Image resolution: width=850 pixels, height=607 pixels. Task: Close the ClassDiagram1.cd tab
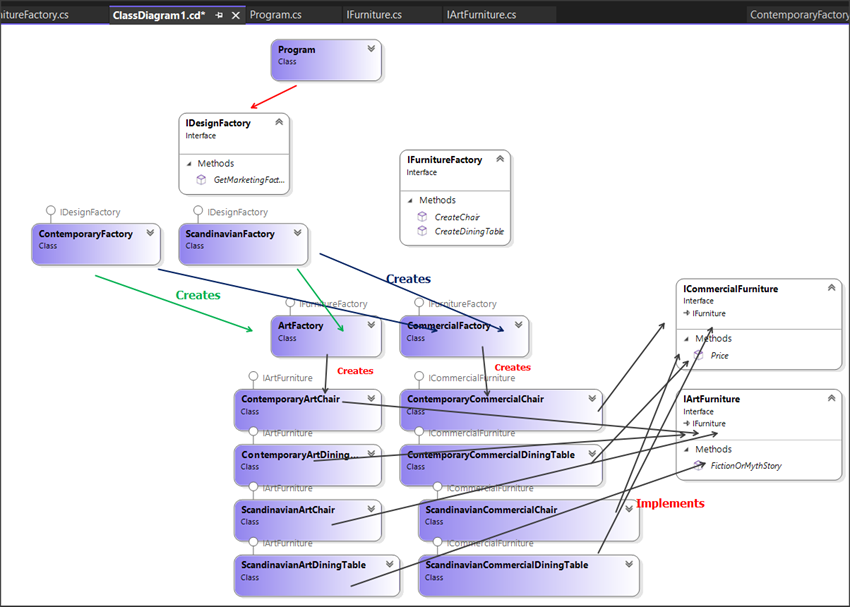coord(234,15)
